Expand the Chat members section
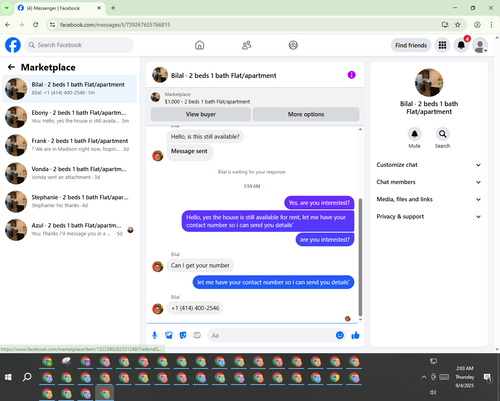The image size is (500, 401). coord(429,182)
